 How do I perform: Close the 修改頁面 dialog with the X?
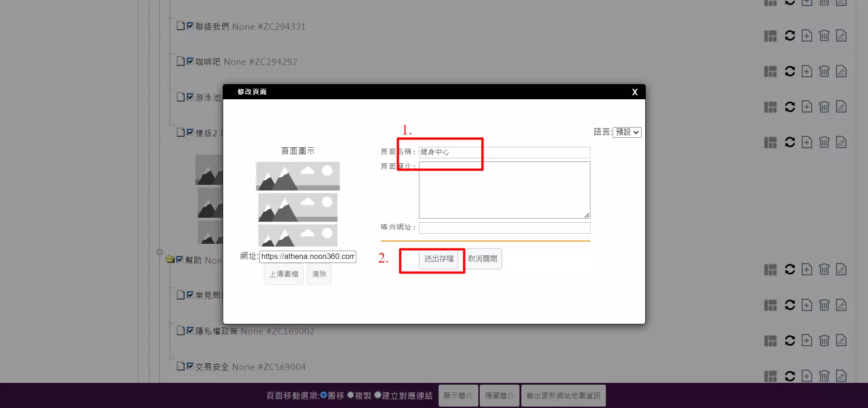click(x=634, y=92)
